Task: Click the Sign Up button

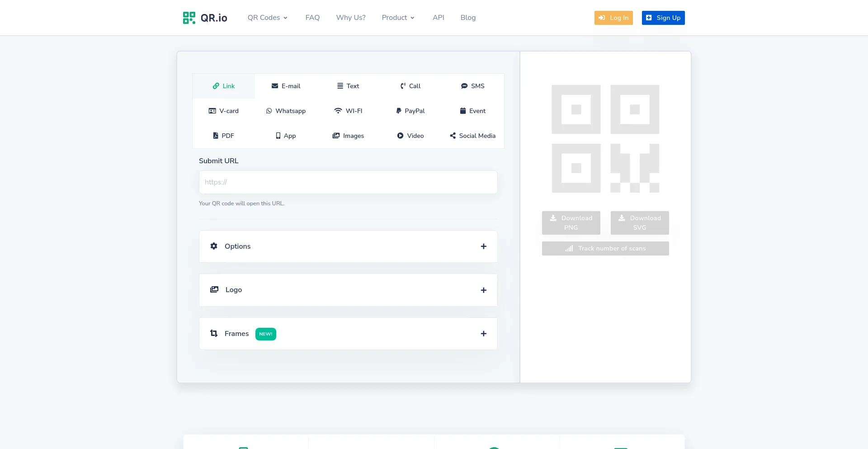Action: (x=663, y=18)
